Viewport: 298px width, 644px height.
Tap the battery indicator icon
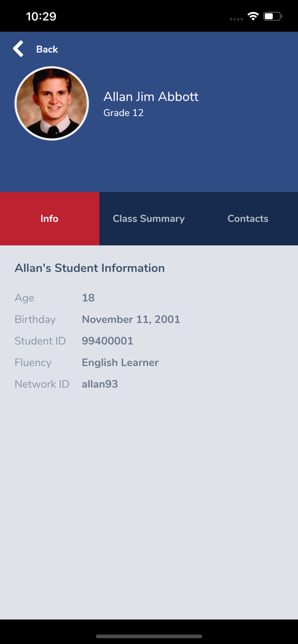click(273, 17)
